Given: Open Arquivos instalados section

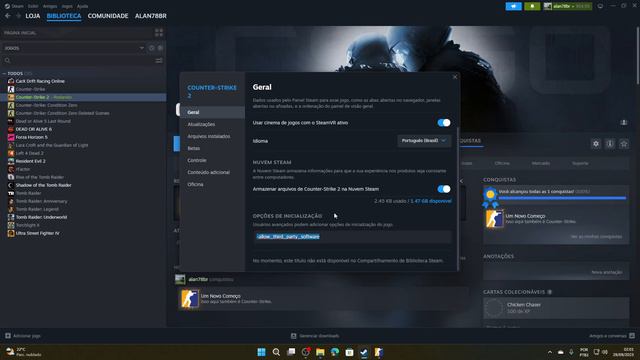Looking at the screenshot, I should point(209,136).
